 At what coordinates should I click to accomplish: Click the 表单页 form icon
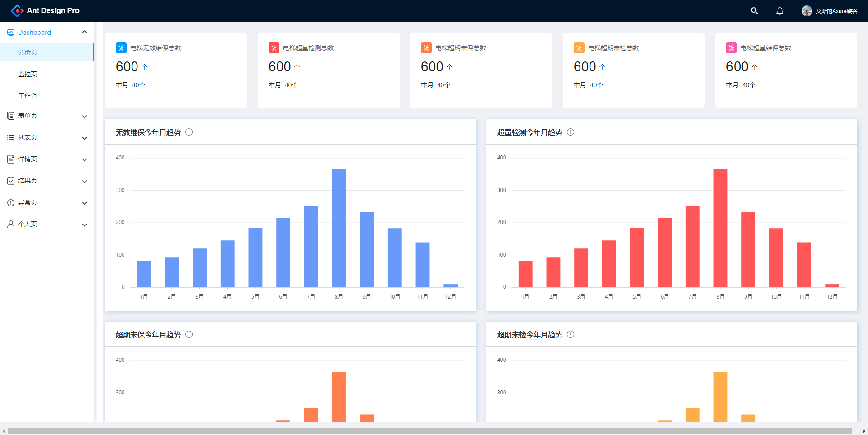pyautogui.click(x=11, y=116)
